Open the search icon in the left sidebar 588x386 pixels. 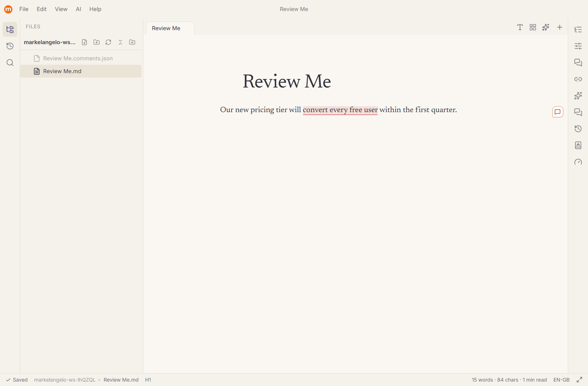10,62
